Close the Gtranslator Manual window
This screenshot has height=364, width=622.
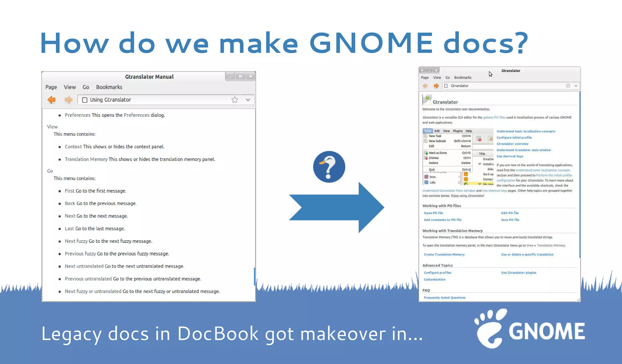pyautogui.click(x=251, y=76)
